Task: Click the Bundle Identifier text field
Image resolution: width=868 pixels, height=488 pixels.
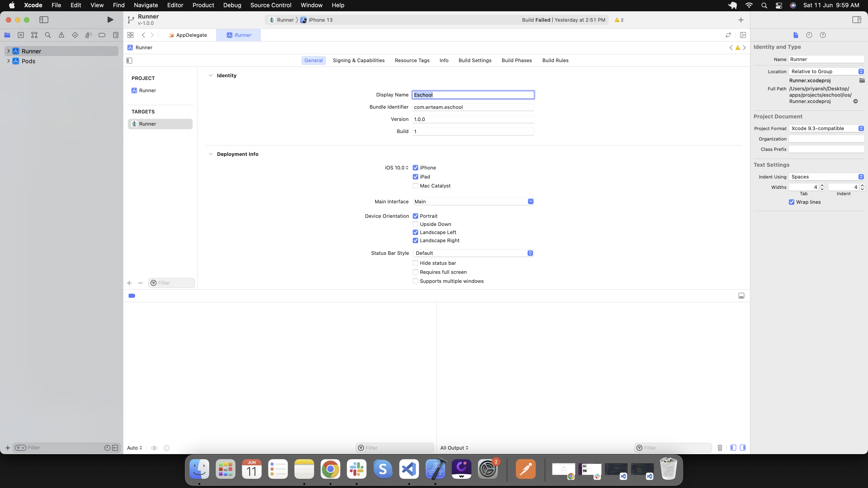Action: [x=473, y=107]
